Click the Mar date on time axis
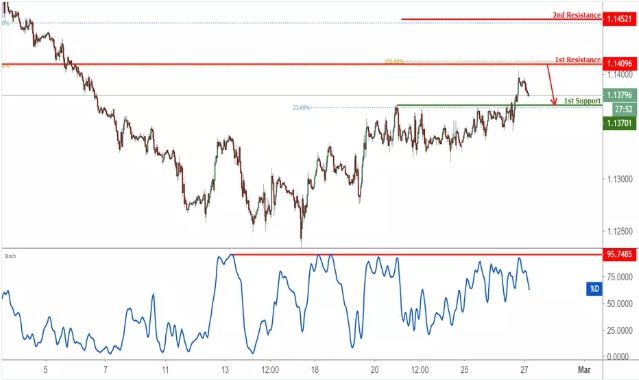Viewport: 639px width, 380px height. (584, 370)
